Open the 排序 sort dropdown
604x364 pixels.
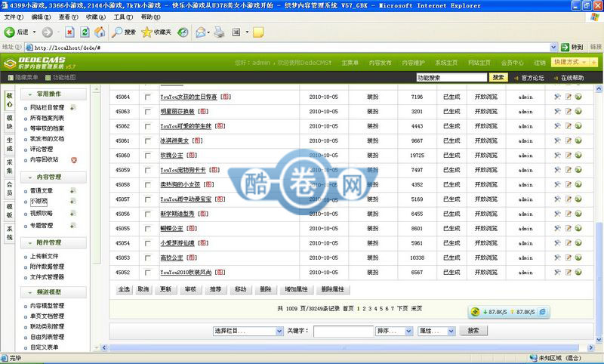click(x=394, y=331)
